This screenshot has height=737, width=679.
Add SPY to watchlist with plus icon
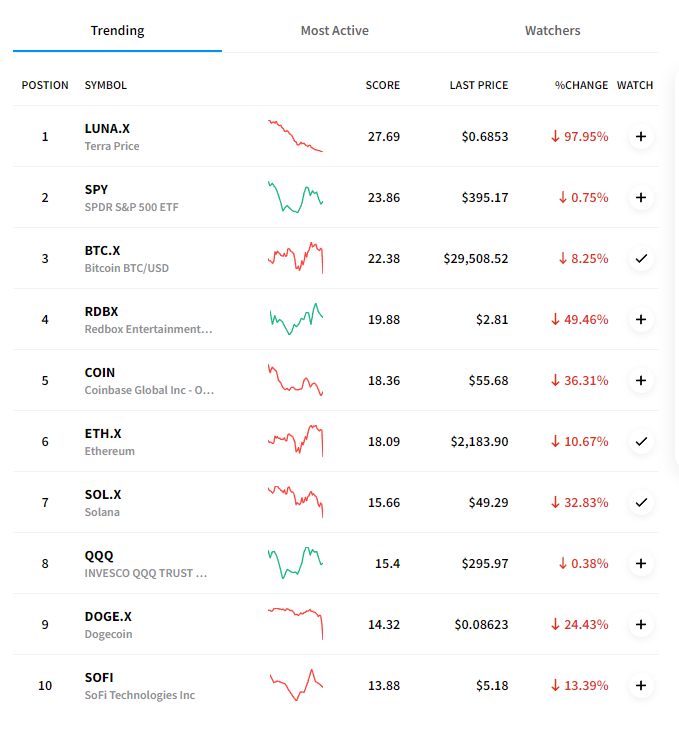[x=641, y=197]
